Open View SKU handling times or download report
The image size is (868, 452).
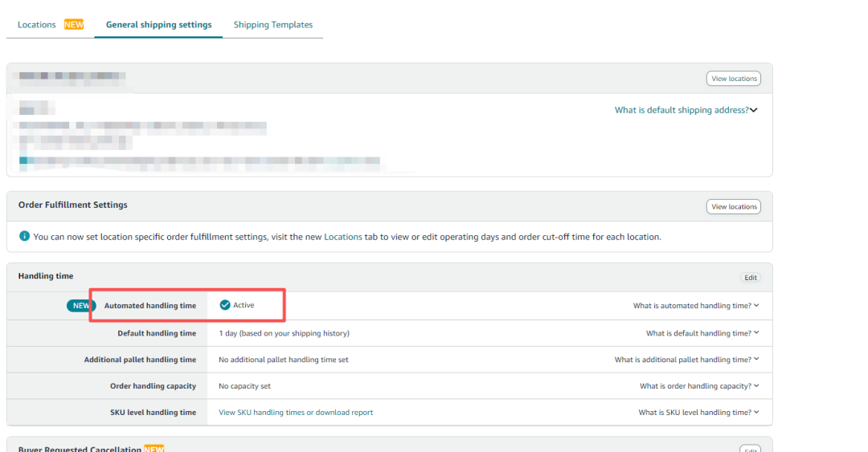click(x=296, y=412)
